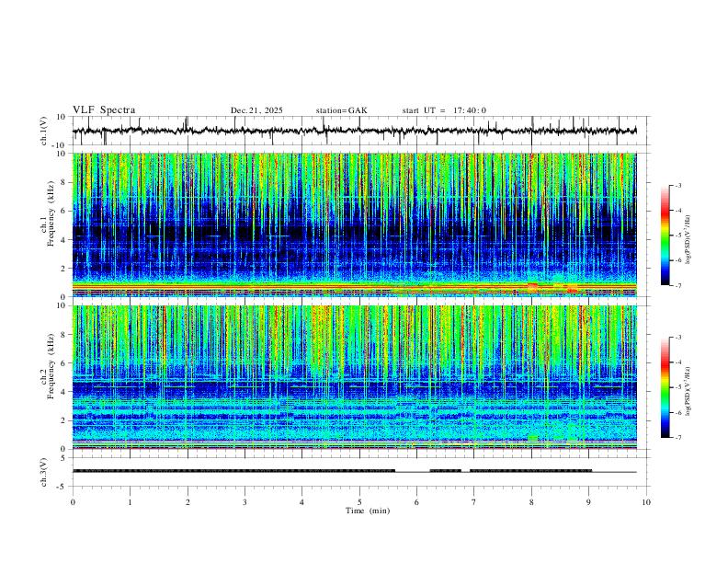Click the ch.1 color bar log(PSD) label
Screen dimensions: 728x563
(x=688, y=239)
